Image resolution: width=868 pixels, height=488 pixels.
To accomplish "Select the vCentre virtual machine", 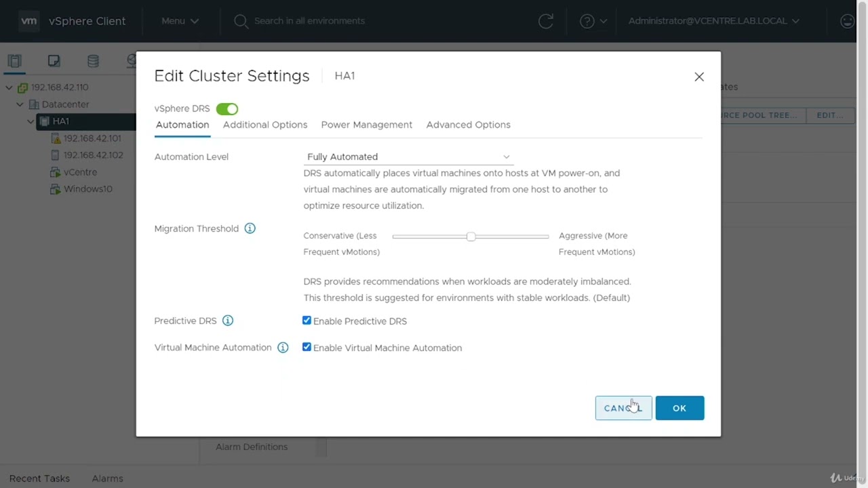I will tap(80, 172).
